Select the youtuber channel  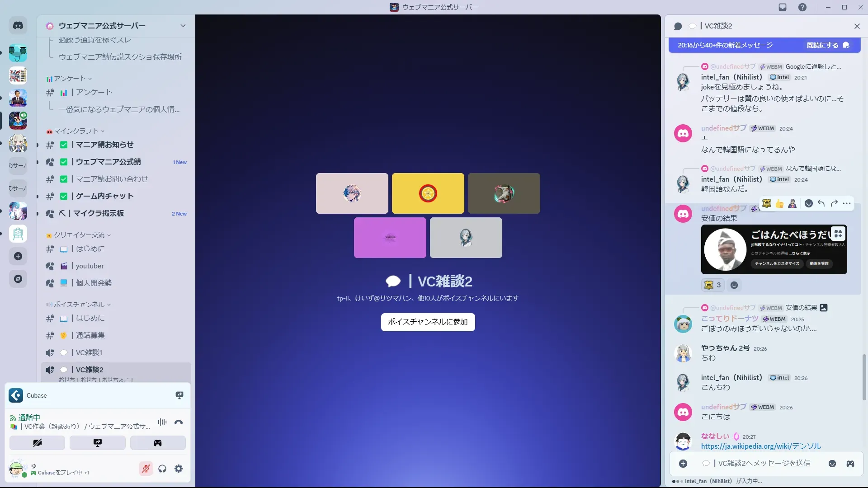coord(90,266)
